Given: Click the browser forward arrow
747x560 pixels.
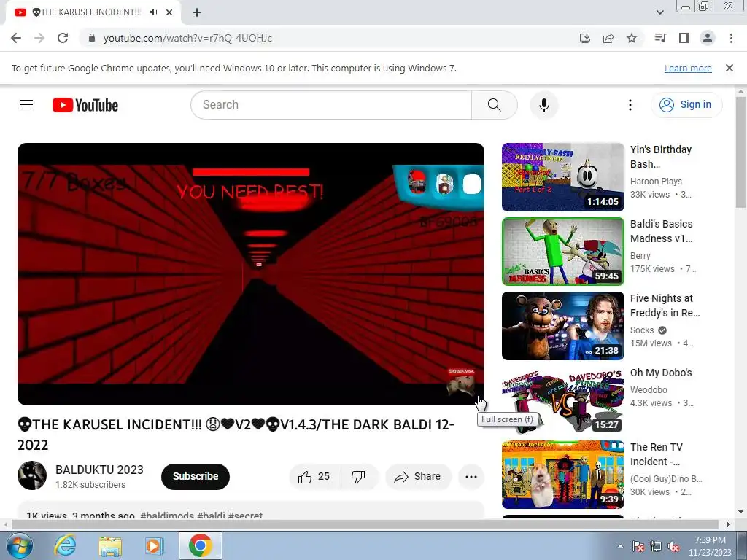Looking at the screenshot, I should coord(39,38).
